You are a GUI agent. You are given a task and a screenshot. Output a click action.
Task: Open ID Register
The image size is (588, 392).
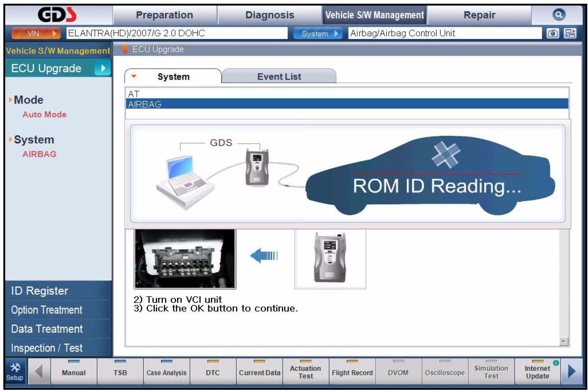pyautogui.click(x=58, y=291)
